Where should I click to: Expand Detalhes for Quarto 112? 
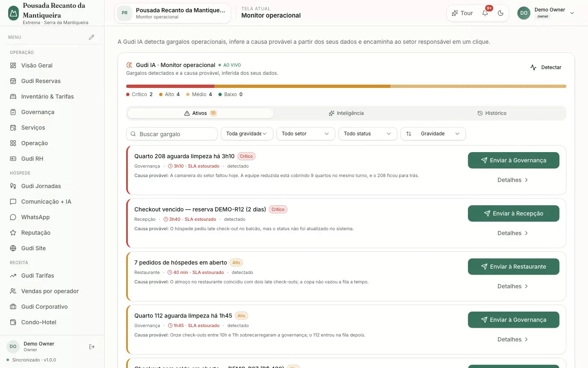513,339
